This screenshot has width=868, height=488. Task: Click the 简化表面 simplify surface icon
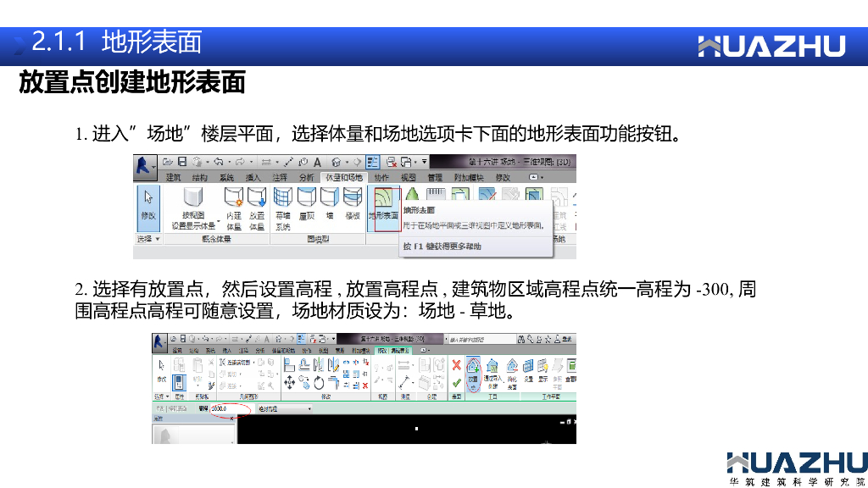point(512,373)
